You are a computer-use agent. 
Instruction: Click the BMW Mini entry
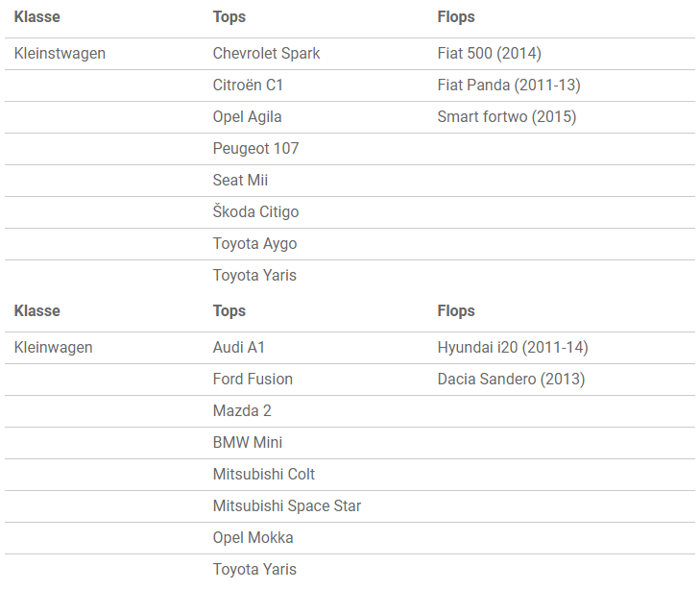pos(248,443)
